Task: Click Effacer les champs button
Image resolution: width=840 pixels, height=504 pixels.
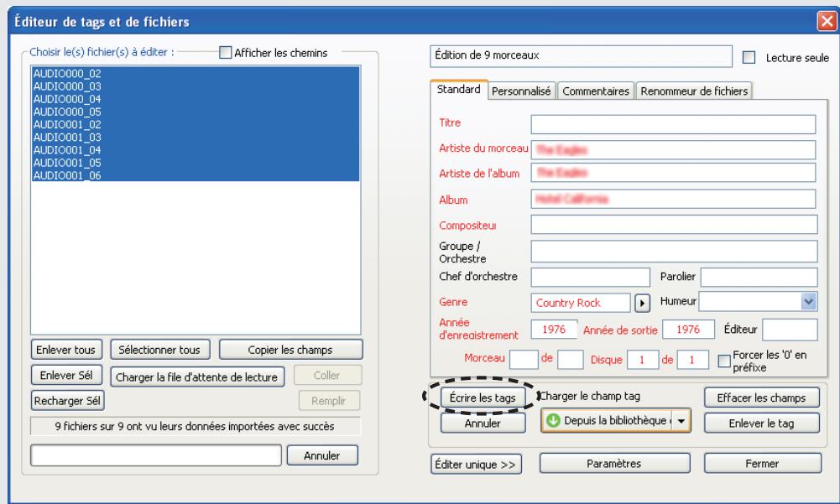Action: [761, 398]
